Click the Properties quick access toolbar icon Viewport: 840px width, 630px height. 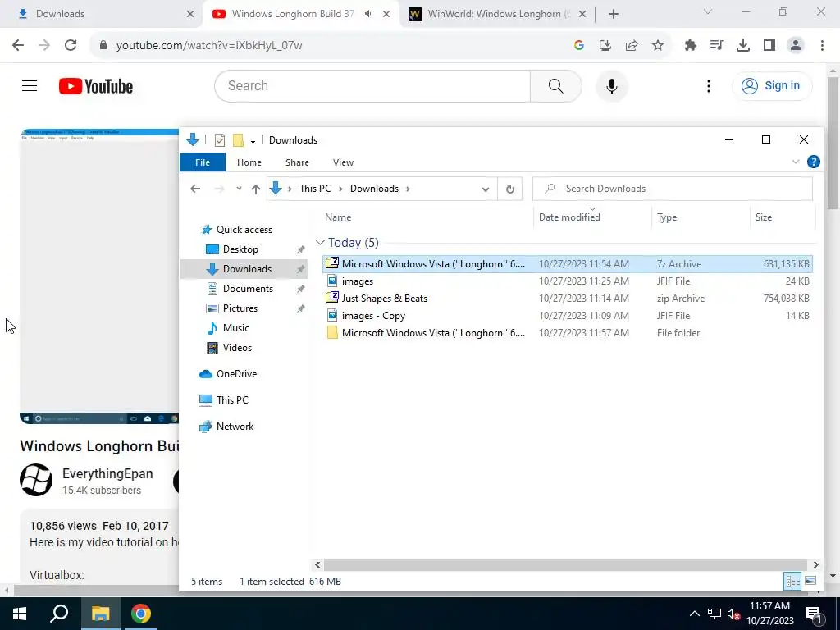[220, 140]
